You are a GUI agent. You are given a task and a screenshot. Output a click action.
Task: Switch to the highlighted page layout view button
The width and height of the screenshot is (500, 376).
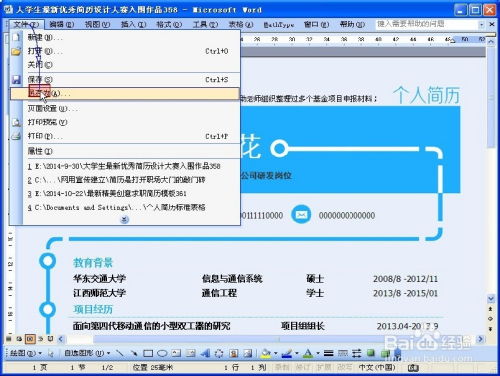click(x=30, y=339)
